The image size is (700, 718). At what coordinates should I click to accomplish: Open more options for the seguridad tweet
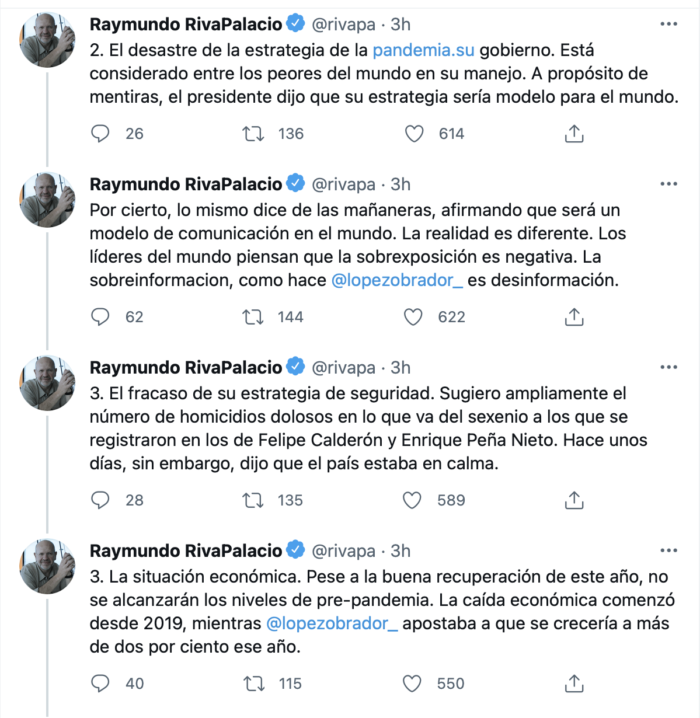coord(668,367)
